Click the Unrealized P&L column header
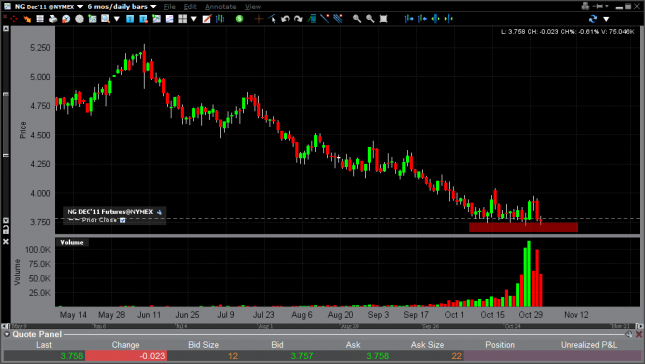645x364 pixels. [589, 345]
